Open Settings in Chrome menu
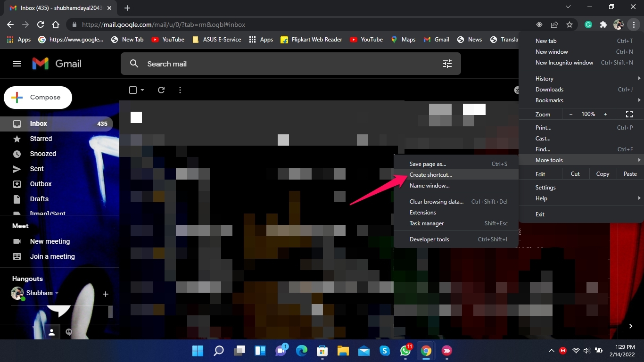 pyautogui.click(x=581, y=187)
